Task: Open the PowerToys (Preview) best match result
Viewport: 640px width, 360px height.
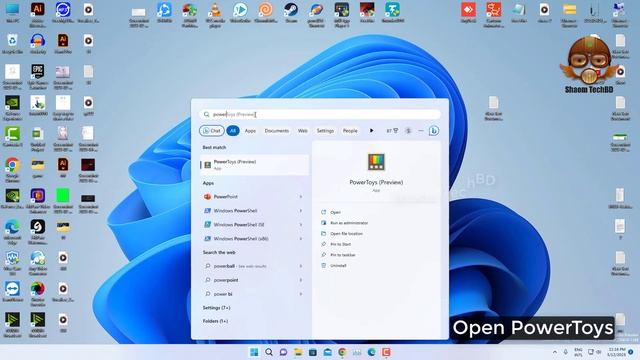Action: (x=254, y=165)
